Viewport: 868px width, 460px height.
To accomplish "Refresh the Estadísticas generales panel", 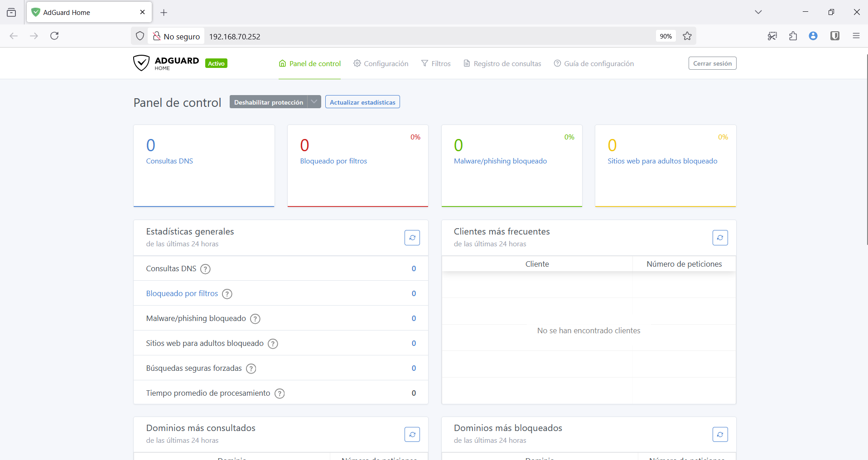I will click(412, 238).
